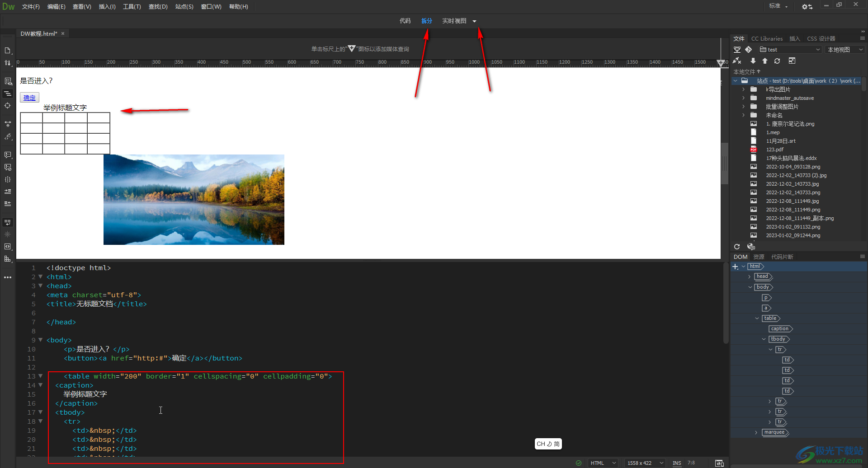
Task: Click 确定 button in page preview
Action: click(29, 98)
